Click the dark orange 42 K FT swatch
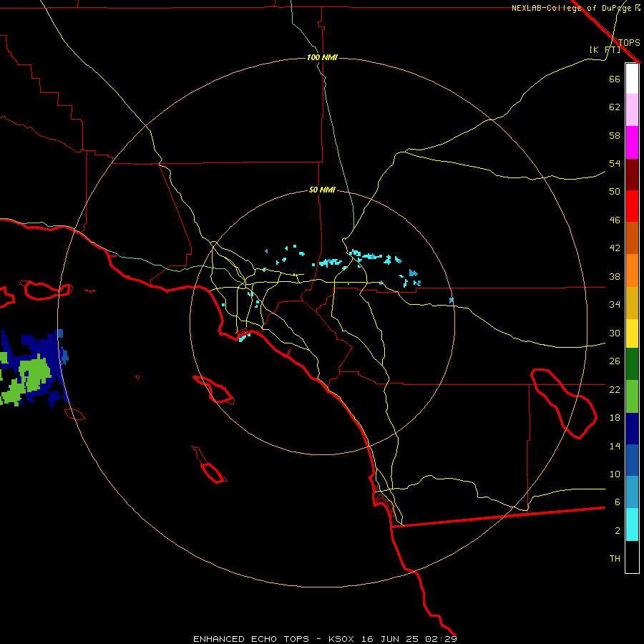Screen dimensions: 644x644 pyautogui.click(x=632, y=238)
